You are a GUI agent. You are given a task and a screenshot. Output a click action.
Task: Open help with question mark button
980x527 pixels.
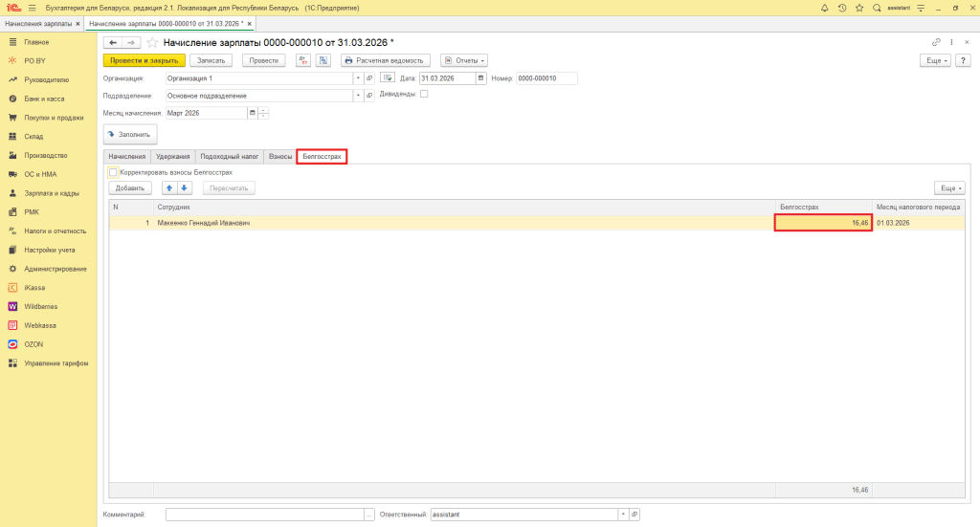[x=963, y=60]
